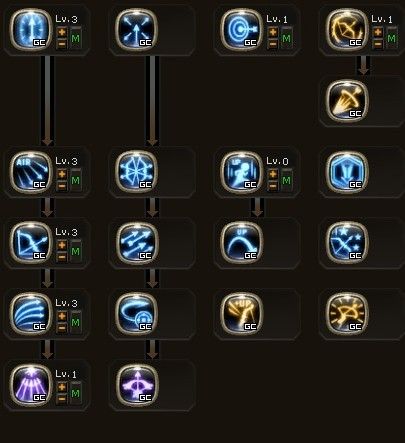Select the purple arrow rain skill icon

pyautogui.click(x=31, y=385)
